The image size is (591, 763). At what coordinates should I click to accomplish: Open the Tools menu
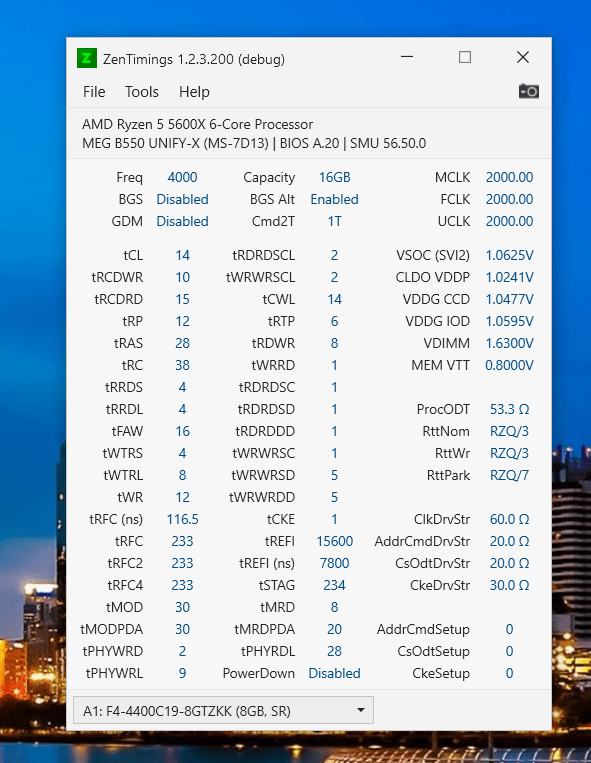pos(142,91)
